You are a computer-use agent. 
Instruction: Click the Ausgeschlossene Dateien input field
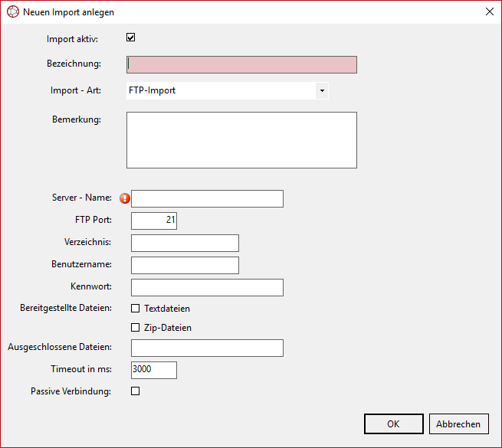point(207,348)
